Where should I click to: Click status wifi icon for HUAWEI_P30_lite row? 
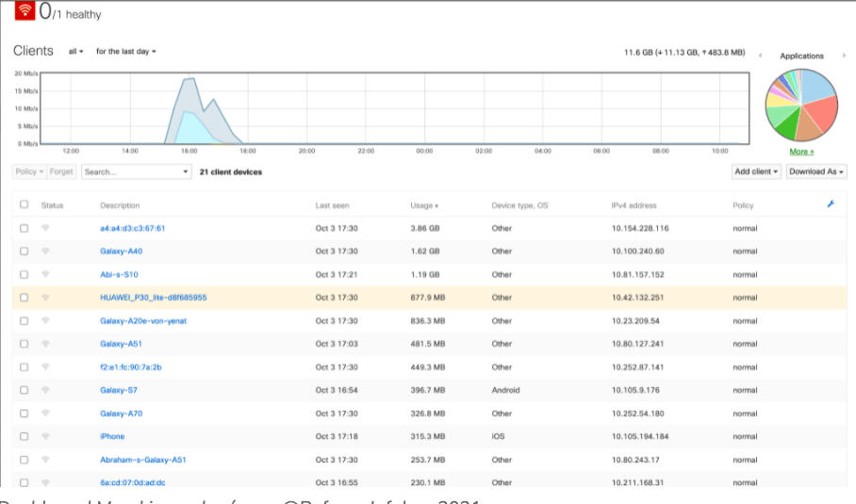(46, 298)
